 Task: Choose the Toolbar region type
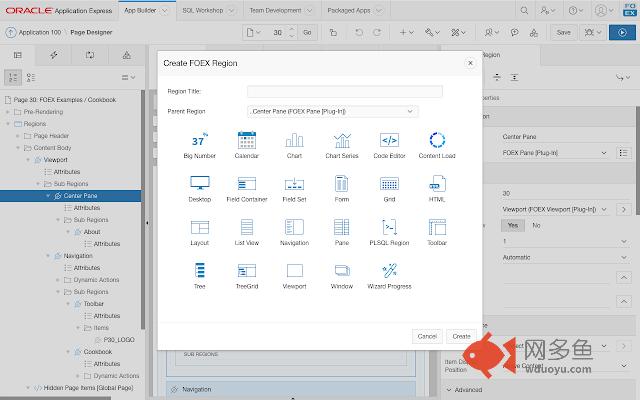(x=437, y=232)
